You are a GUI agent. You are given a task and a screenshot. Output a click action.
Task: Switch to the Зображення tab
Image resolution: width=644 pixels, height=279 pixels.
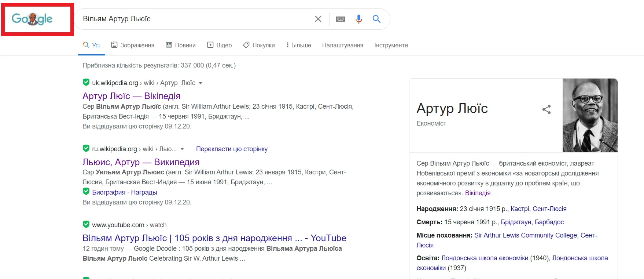click(x=133, y=45)
